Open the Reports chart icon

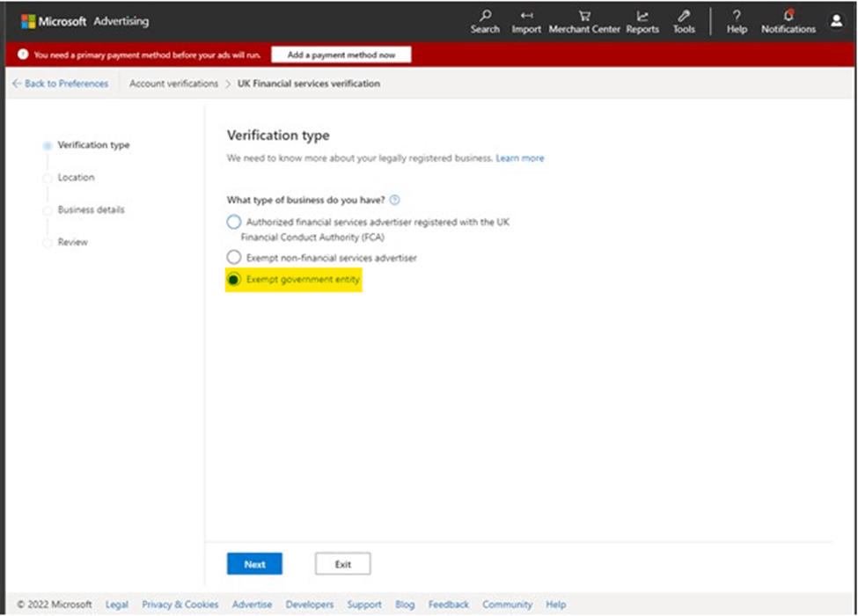pyautogui.click(x=642, y=16)
